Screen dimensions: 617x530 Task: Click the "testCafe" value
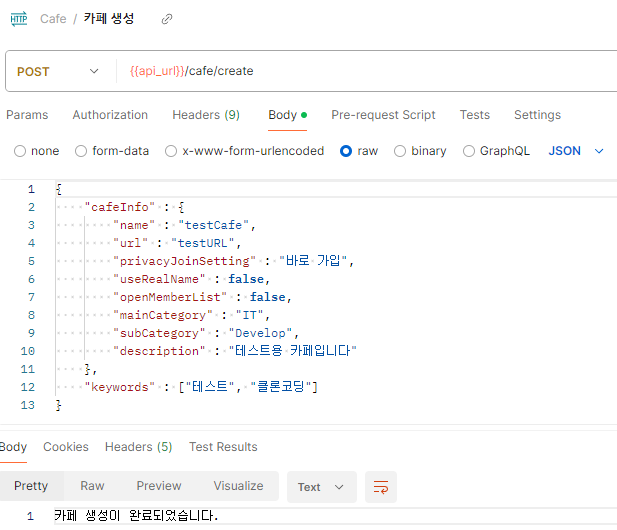213,225
